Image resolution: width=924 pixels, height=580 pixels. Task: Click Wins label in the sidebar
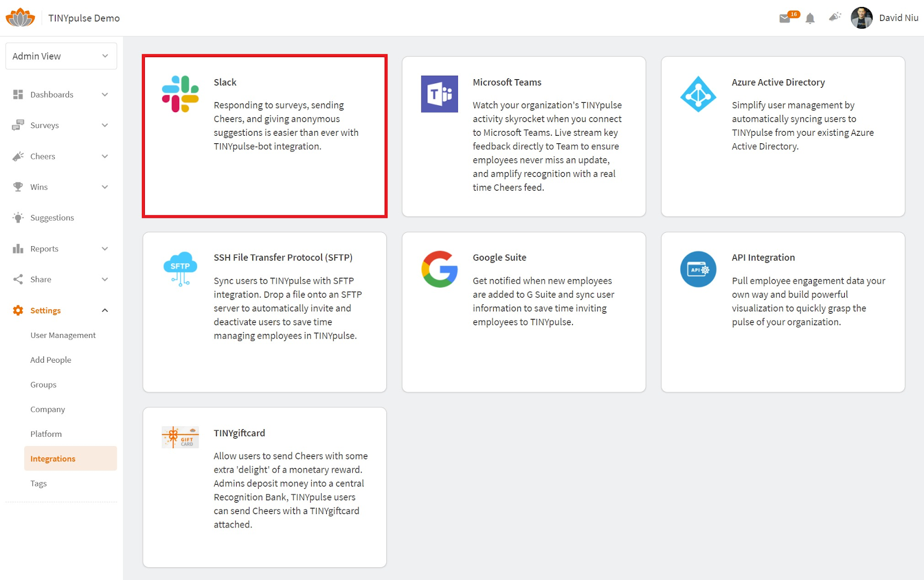click(x=39, y=187)
